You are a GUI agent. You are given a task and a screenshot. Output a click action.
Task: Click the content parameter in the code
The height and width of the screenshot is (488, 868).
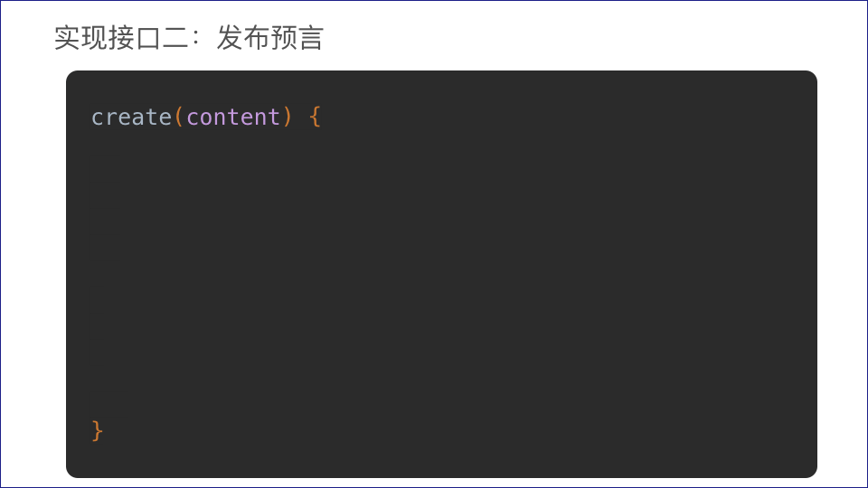coord(233,117)
